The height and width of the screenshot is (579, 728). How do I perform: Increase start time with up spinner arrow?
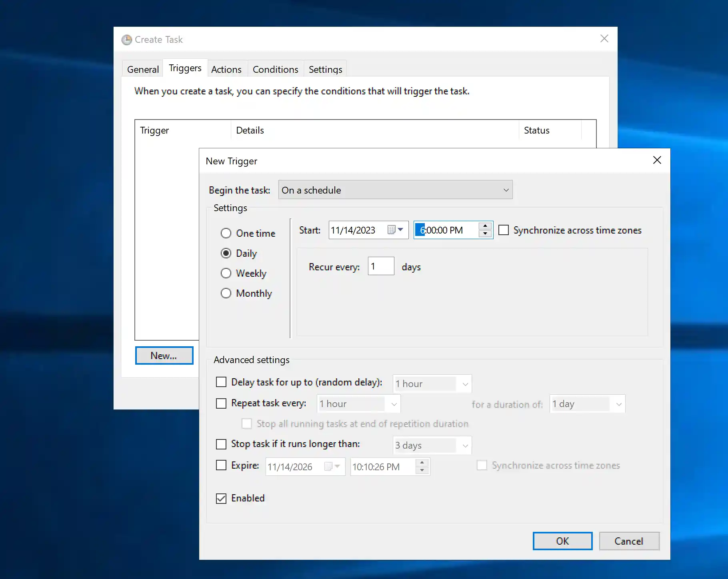485,226
